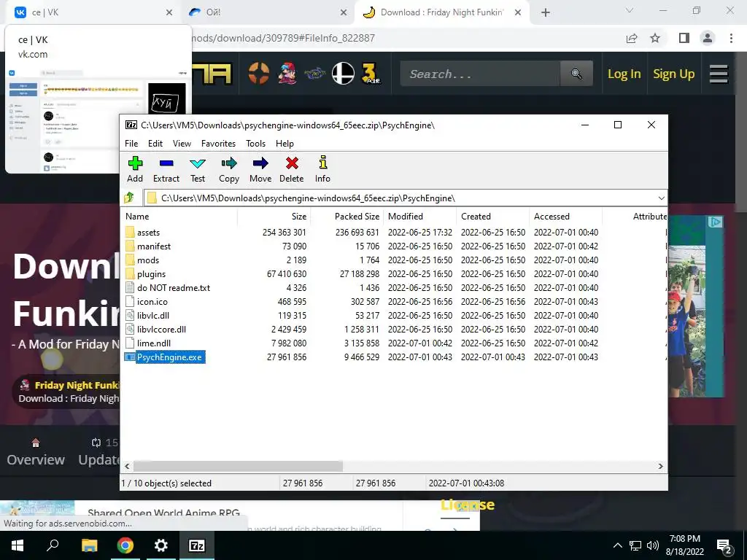
Task: Click the Info toolbar icon
Action: tap(322, 169)
